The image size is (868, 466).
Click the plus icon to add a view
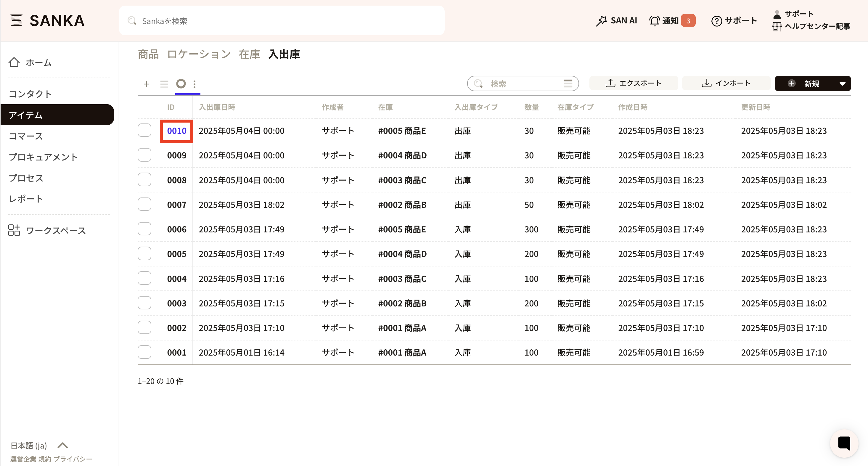[x=146, y=84]
